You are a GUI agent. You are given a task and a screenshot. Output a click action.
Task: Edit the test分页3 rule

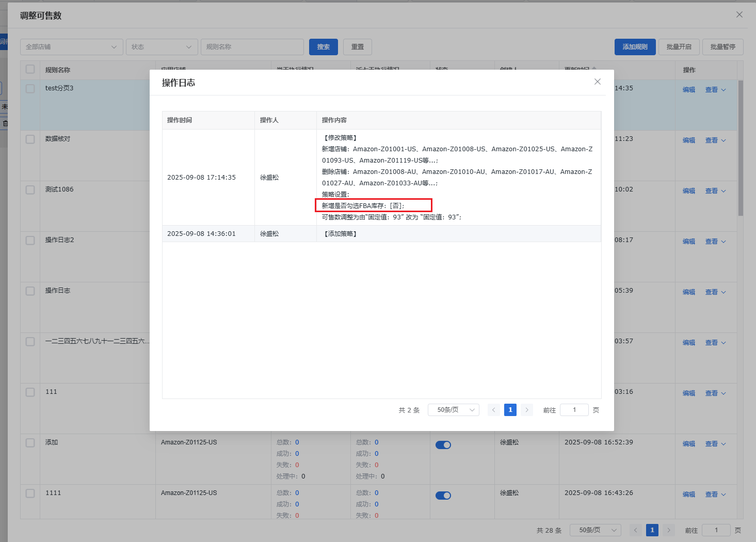tap(689, 90)
